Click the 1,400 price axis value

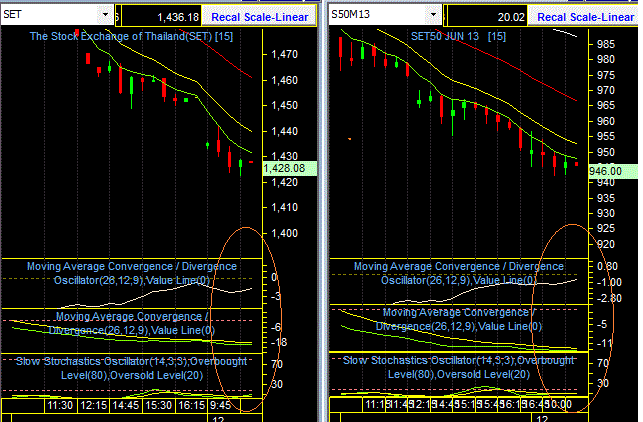pos(284,233)
